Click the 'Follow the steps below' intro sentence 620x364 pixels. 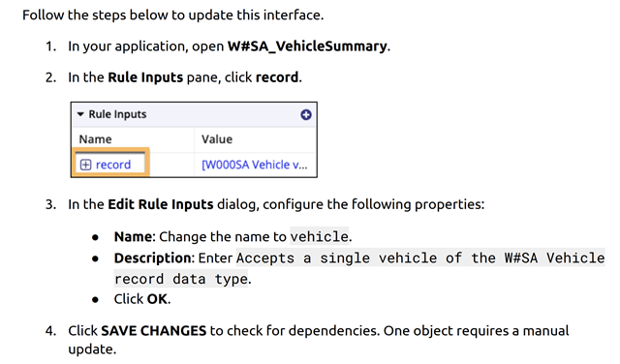pos(172,15)
